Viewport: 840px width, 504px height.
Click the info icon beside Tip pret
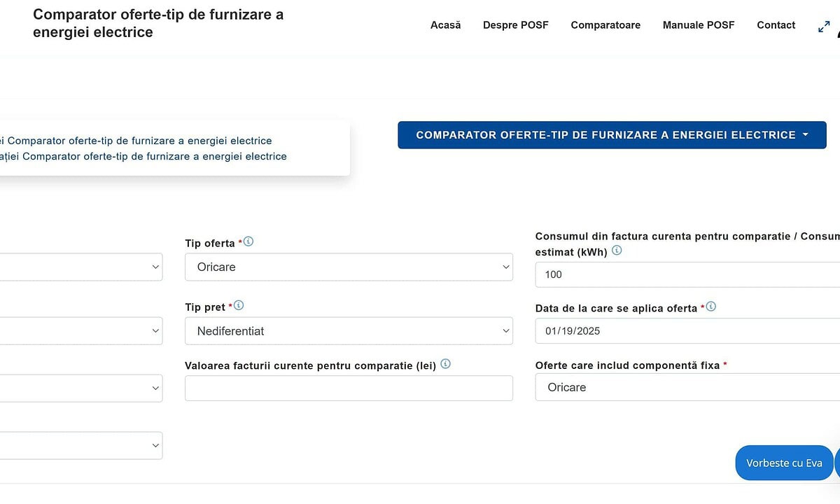click(x=239, y=306)
